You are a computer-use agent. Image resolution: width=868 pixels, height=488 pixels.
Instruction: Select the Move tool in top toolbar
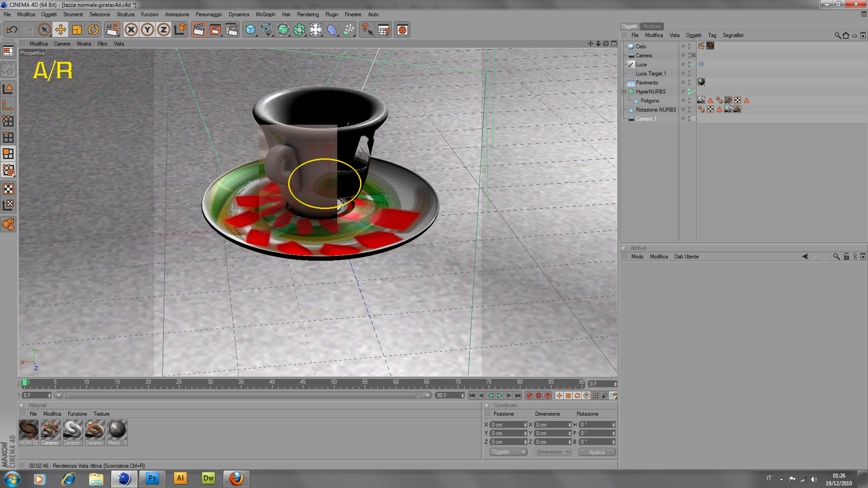[61, 30]
